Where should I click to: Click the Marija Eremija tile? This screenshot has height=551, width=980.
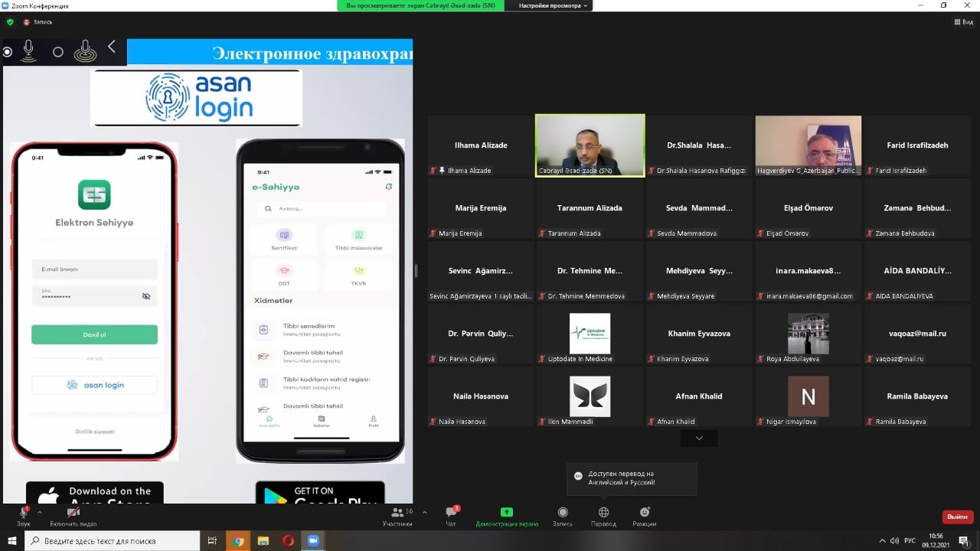coord(481,208)
